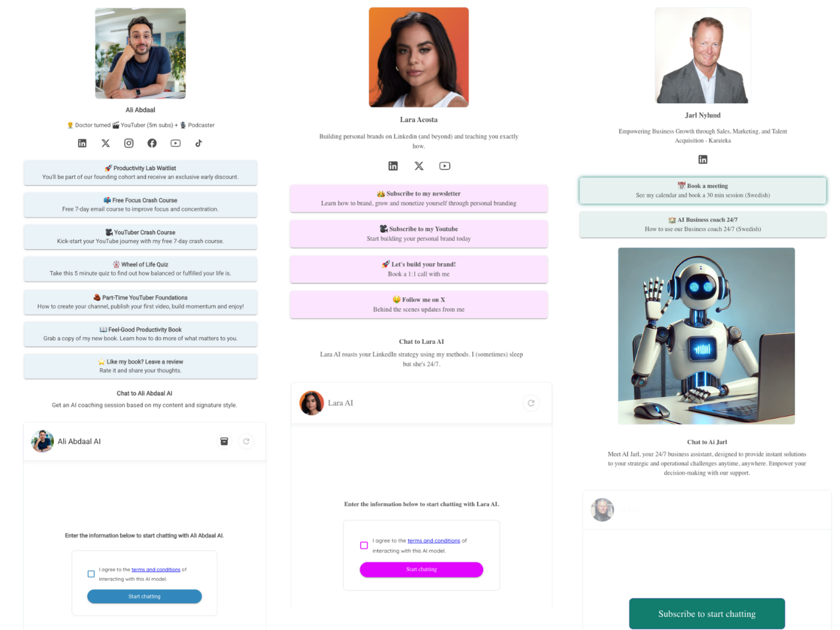Open Lara Acosta's YouTube icon

coord(445,166)
